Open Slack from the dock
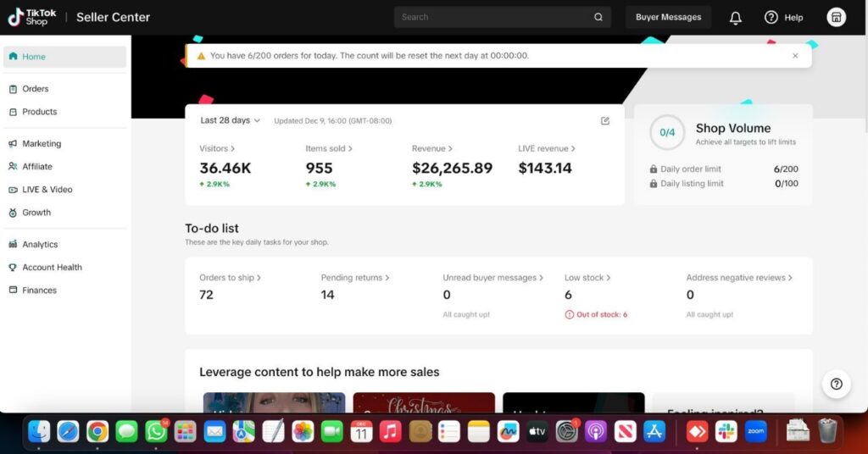This screenshot has width=868, height=454. pos(726,431)
